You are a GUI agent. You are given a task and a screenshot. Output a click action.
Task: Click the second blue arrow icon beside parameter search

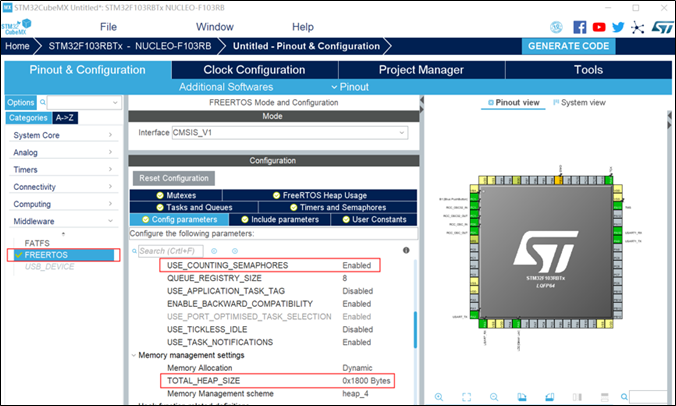pyautogui.click(x=235, y=251)
